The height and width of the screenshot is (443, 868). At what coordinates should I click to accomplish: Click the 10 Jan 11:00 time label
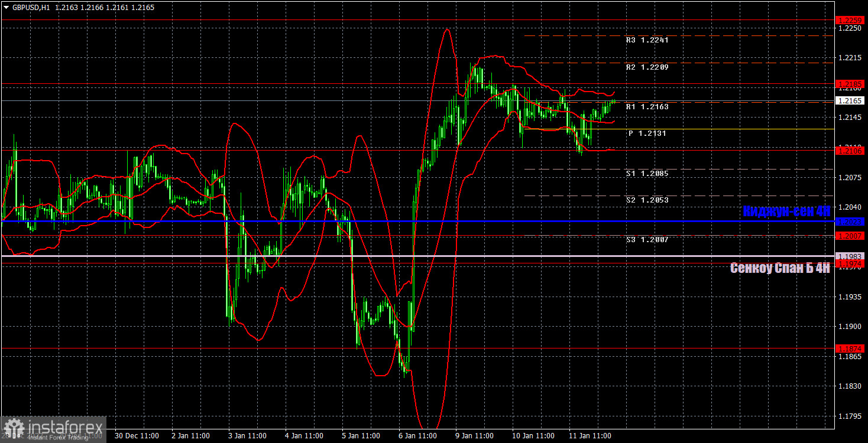[x=533, y=436]
